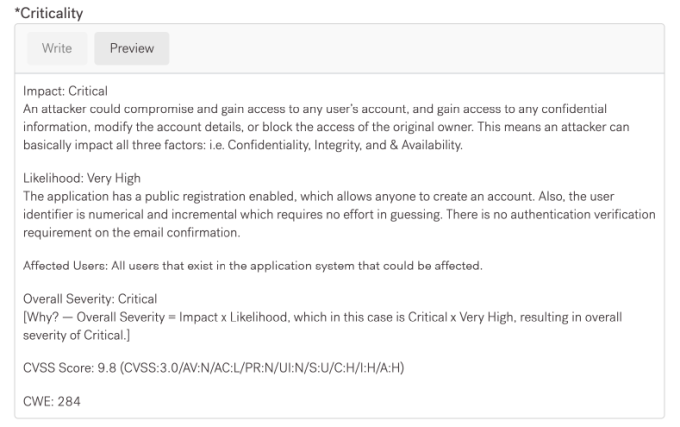Click the word 'Availability' in impact text

point(432,145)
